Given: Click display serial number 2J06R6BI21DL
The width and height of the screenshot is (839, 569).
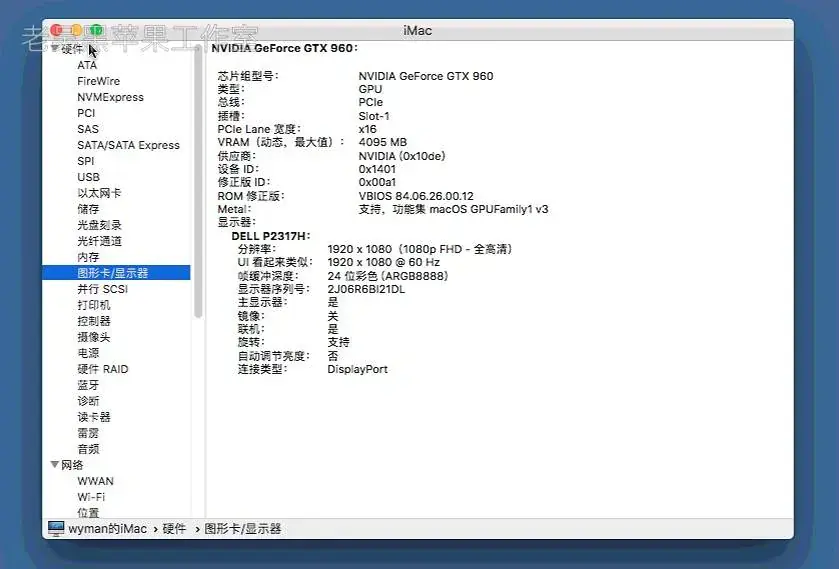Looking at the screenshot, I should tap(366, 289).
